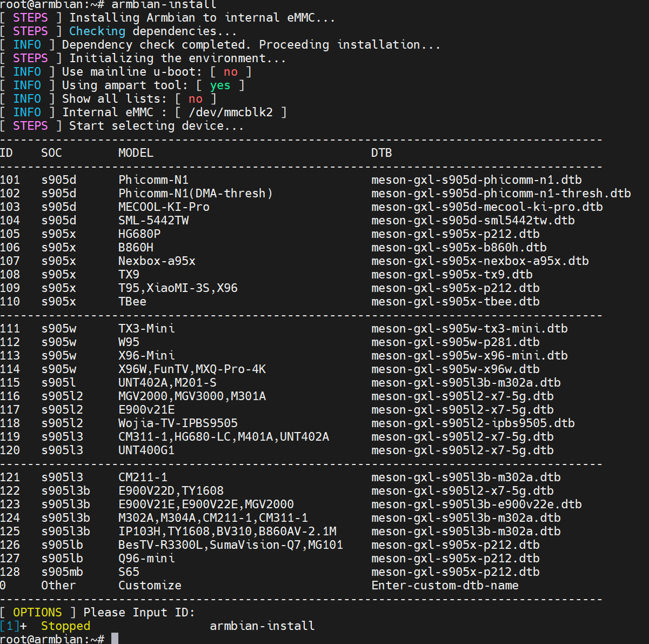The height and width of the screenshot is (644, 649).
Task: Click the "UNT402A,M201-S" model text
Action: tap(168, 383)
